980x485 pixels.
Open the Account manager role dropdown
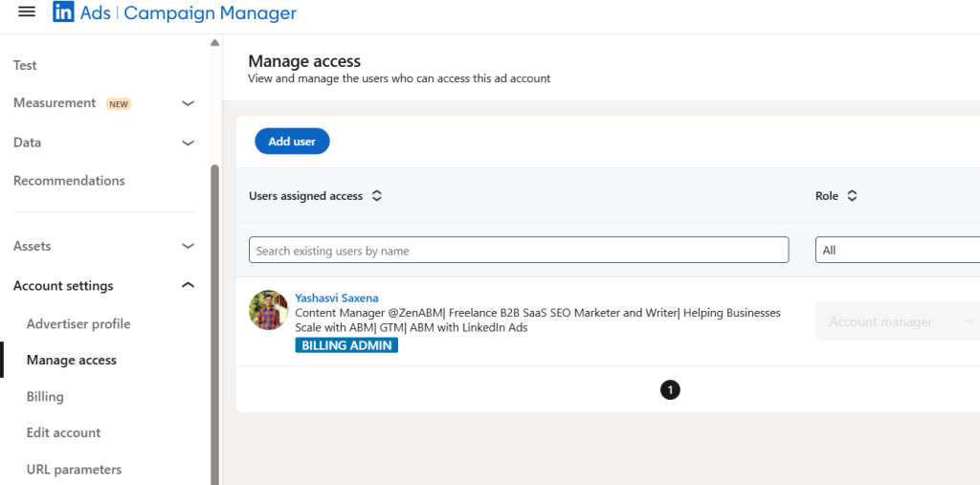pyautogui.click(x=898, y=321)
